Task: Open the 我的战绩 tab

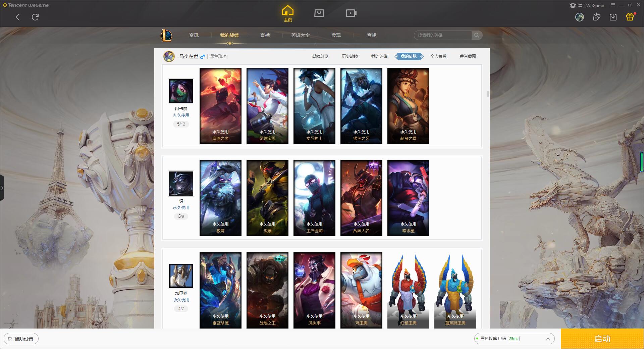Action: pos(229,35)
